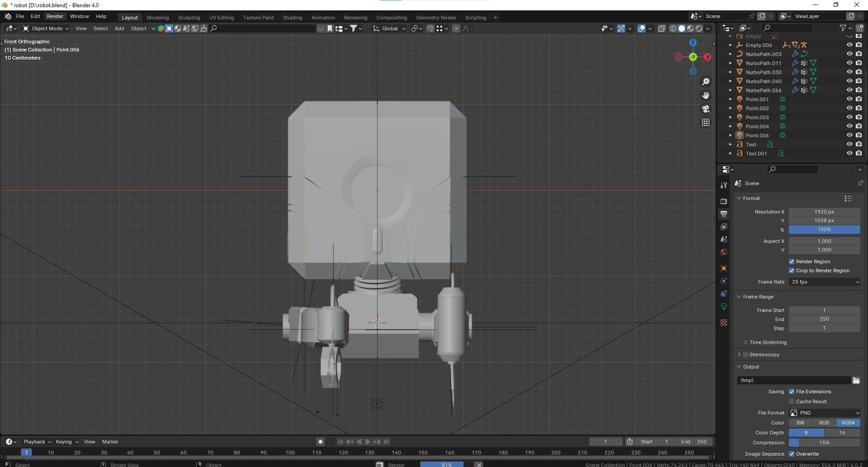Image resolution: width=868 pixels, height=467 pixels.
Task: Toggle viewport overlays display
Action: tap(642, 28)
